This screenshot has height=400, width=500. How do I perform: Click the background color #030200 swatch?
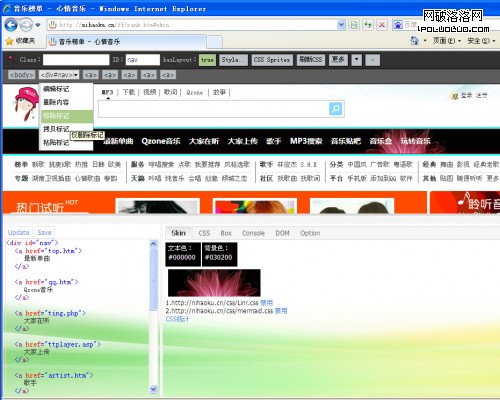(x=220, y=254)
